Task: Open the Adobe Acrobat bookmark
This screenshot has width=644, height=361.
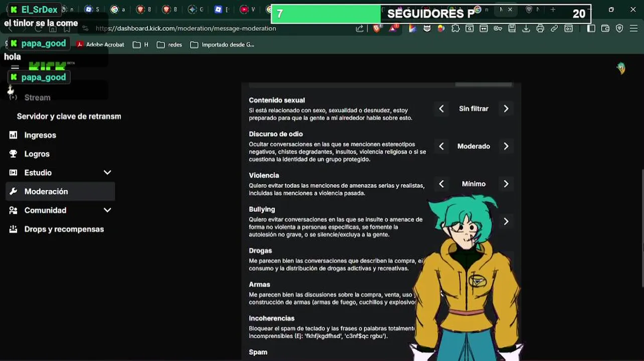Action: point(100,45)
